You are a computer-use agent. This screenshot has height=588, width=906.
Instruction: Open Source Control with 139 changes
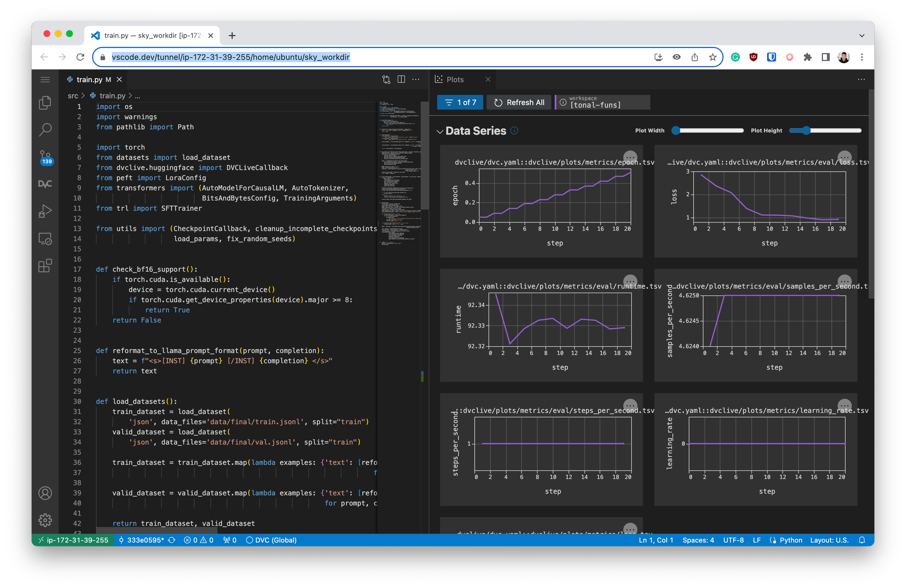tap(45, 157)
